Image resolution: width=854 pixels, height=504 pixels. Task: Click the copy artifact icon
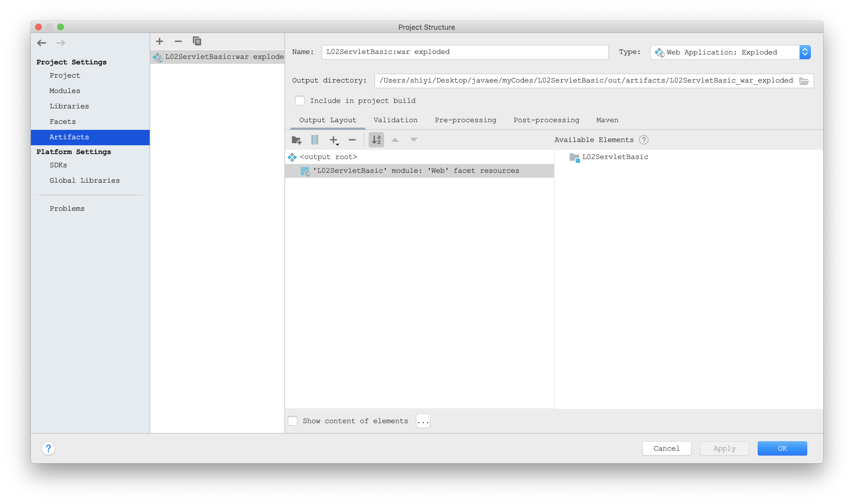[197, 42]
